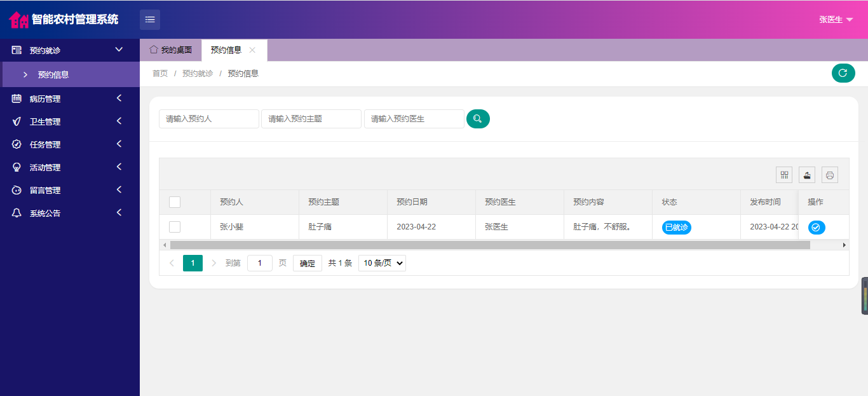Expand the 系统公告 menu chevron
Viewport: 868px width, 396px height.
pos(119,213)
